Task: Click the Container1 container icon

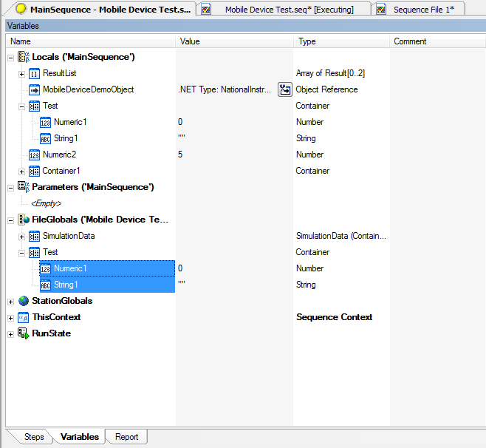Action: 34,171
